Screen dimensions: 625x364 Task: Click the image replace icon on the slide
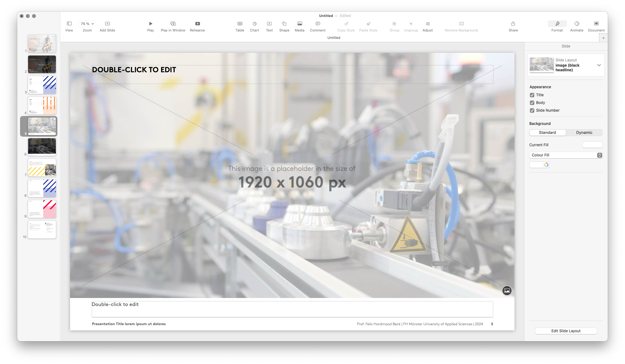click(507, 291)
